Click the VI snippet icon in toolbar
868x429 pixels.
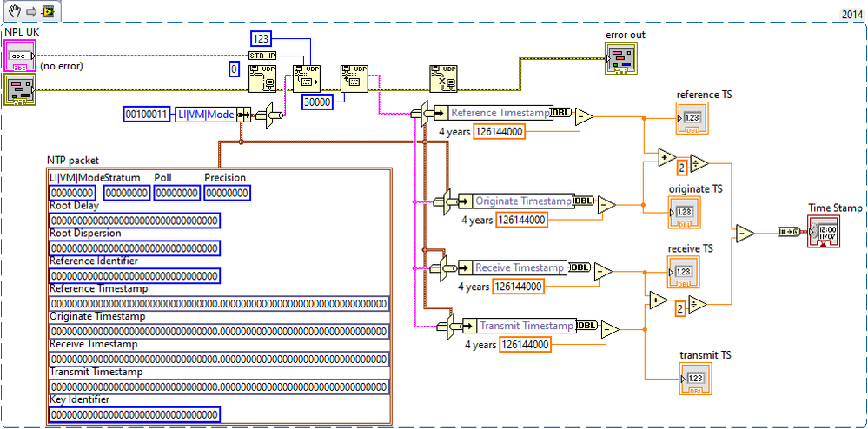(48, 13)
